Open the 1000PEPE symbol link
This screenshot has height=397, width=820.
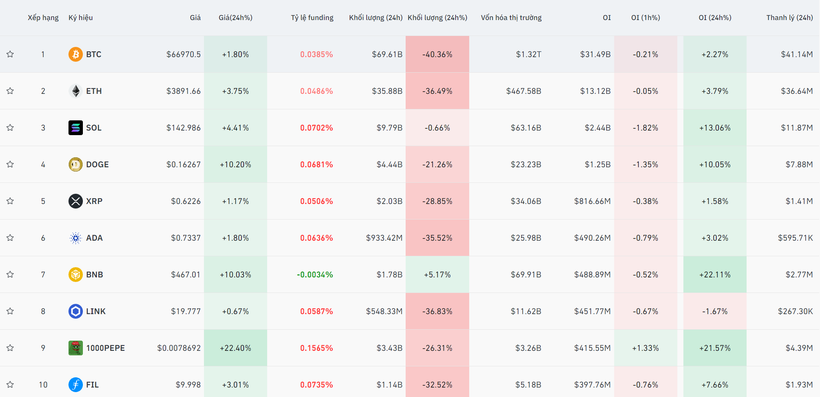click(x=106, y=348)
